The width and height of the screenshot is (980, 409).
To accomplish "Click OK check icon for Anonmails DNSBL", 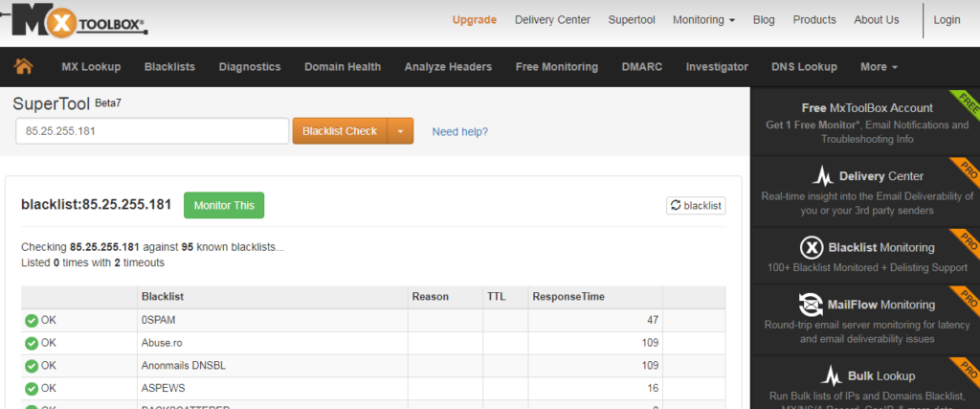I will (x=32, y=367).
